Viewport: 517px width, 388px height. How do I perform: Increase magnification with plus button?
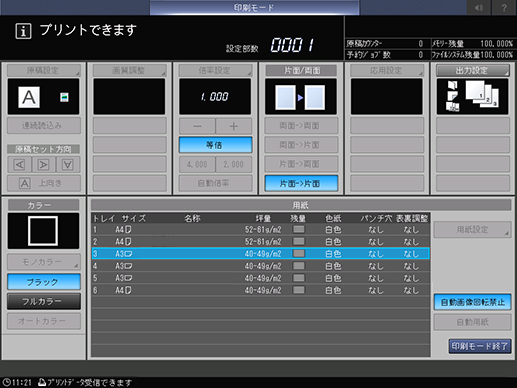(234, 126)
